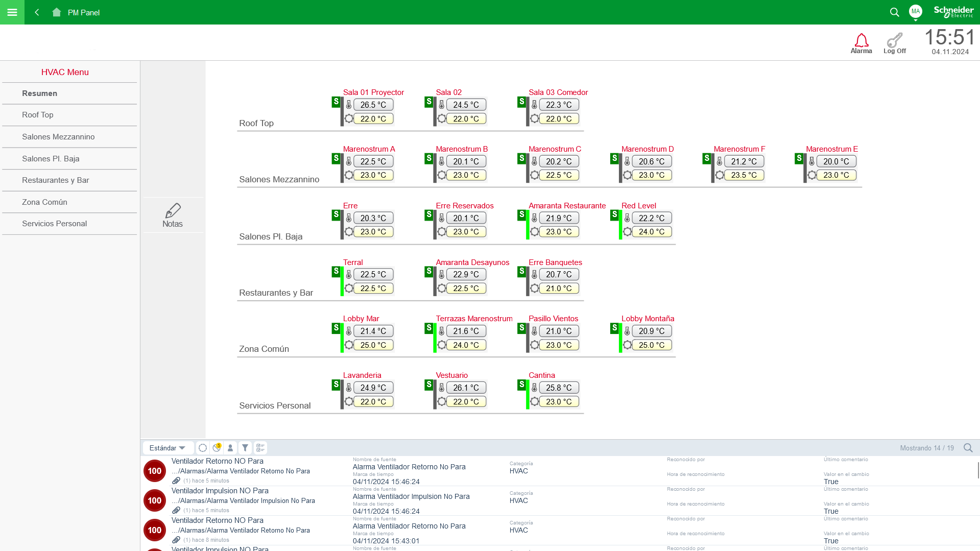This screenshot has width=980, height=551.
Task: Click the user icon in the alarm toolbar
Action: coord(230,448)
